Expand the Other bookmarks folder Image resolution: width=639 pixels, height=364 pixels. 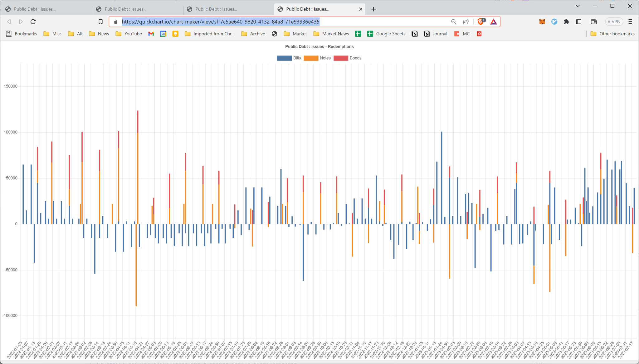[x=612, y=34]
